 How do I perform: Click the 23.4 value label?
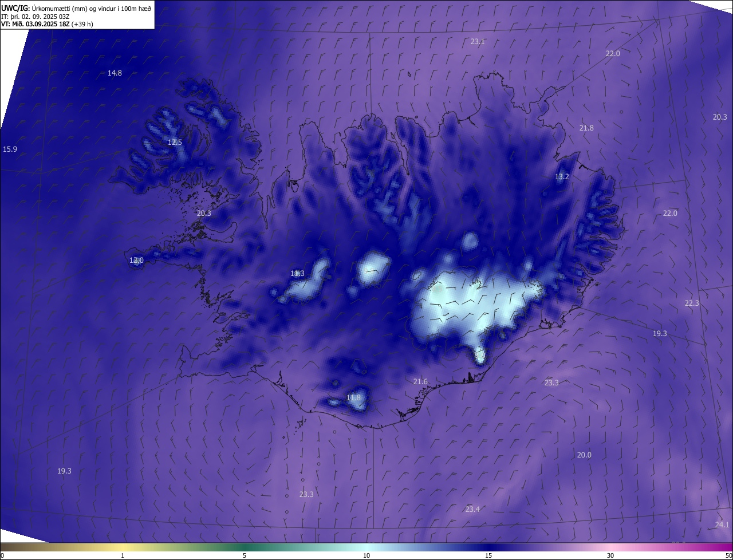[472, 509]
